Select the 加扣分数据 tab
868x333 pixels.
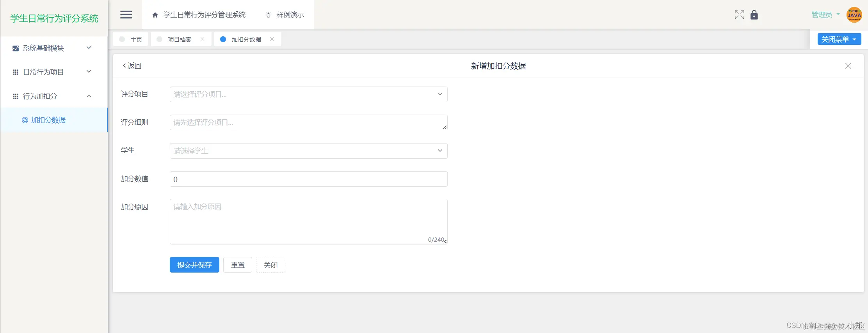(x=247, y=39)
